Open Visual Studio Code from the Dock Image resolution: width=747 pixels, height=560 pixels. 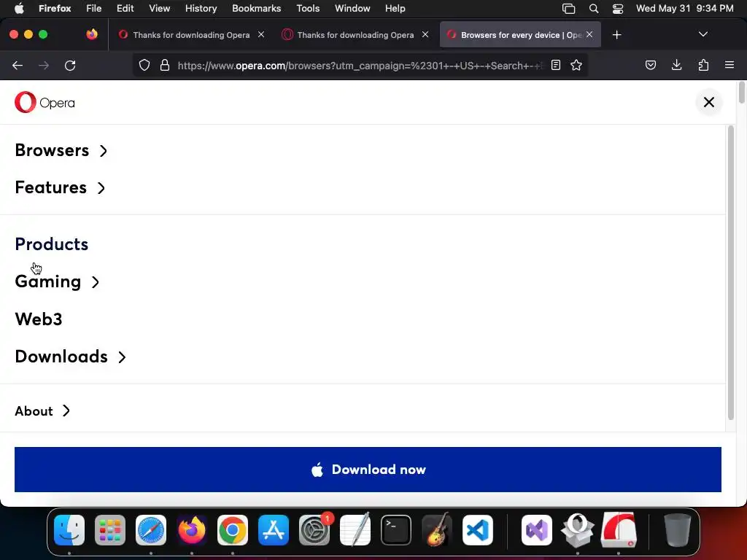(x=477, y=530)
